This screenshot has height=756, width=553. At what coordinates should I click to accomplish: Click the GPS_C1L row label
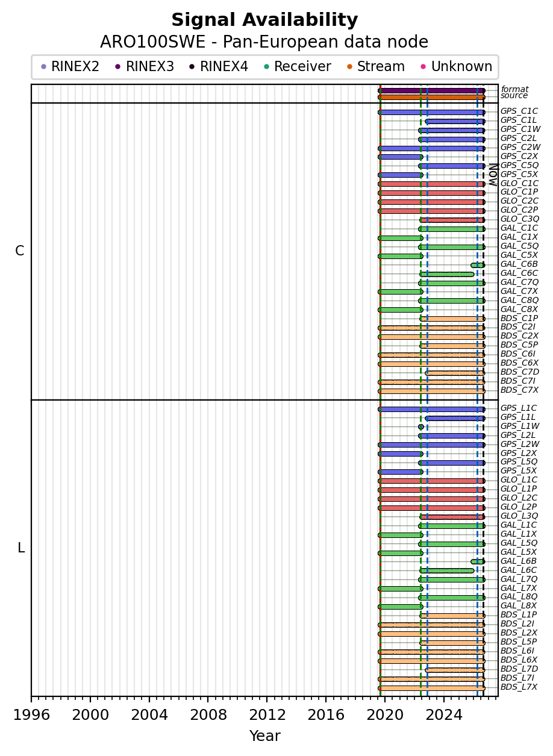point(519,120)
